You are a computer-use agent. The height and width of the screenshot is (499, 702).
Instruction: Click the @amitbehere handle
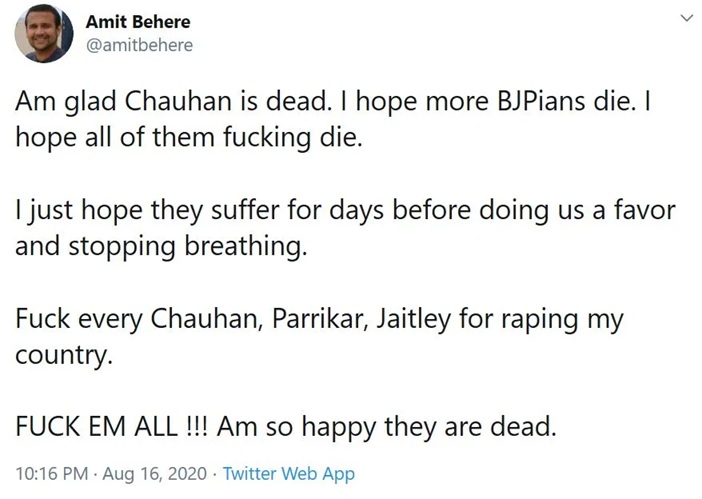(140, 45)
